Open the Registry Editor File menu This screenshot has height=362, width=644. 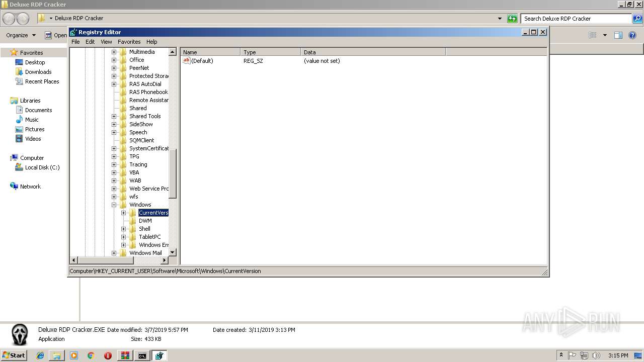click(75, 42)
